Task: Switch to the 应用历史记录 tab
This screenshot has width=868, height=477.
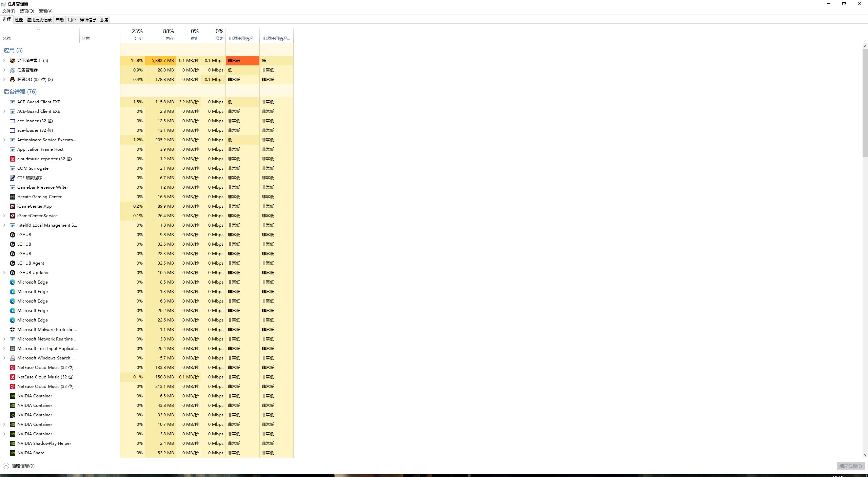Action: tap(39, 20)
